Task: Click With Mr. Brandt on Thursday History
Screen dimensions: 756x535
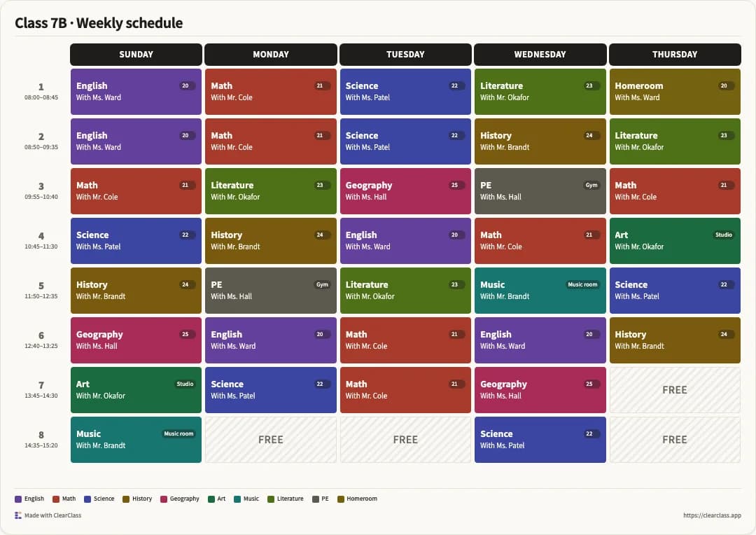Action: coord(639,346)
